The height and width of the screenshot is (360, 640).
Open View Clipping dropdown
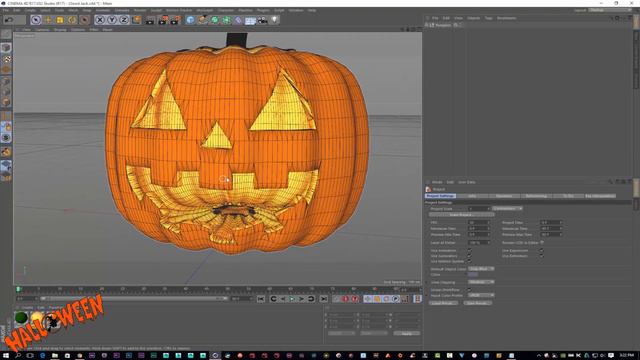coord(481,282)
